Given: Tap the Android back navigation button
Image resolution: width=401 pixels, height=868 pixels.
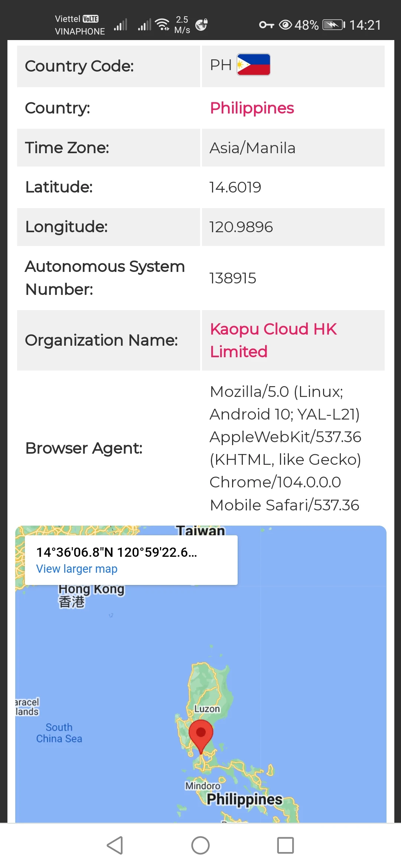Looking at the screenshot, I should pyautogui.click(x=115, y=845).
